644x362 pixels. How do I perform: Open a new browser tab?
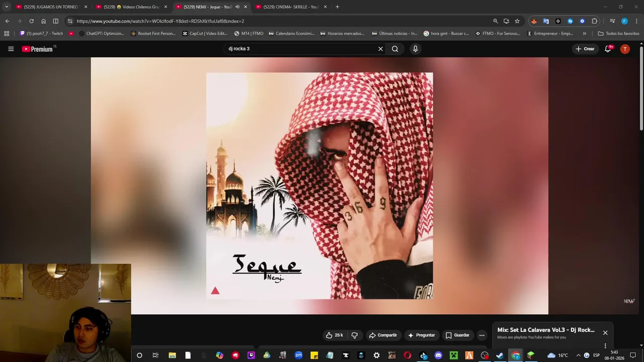337,7
